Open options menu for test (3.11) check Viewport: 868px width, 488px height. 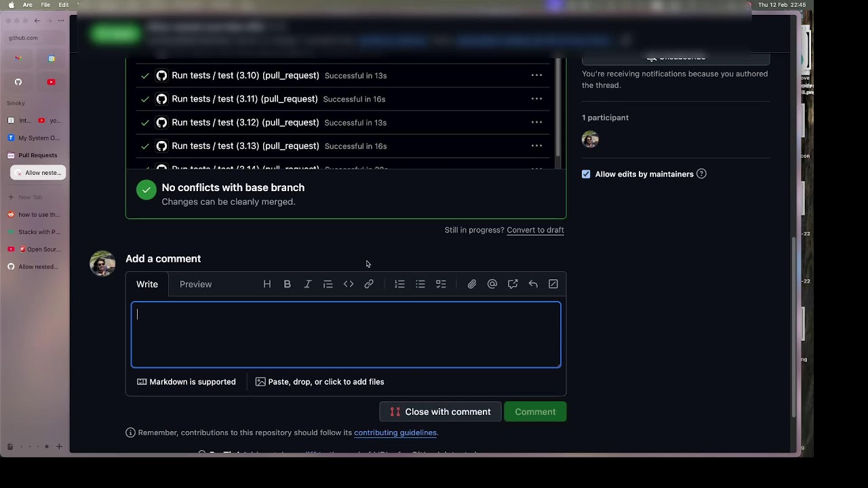point(536,99)
